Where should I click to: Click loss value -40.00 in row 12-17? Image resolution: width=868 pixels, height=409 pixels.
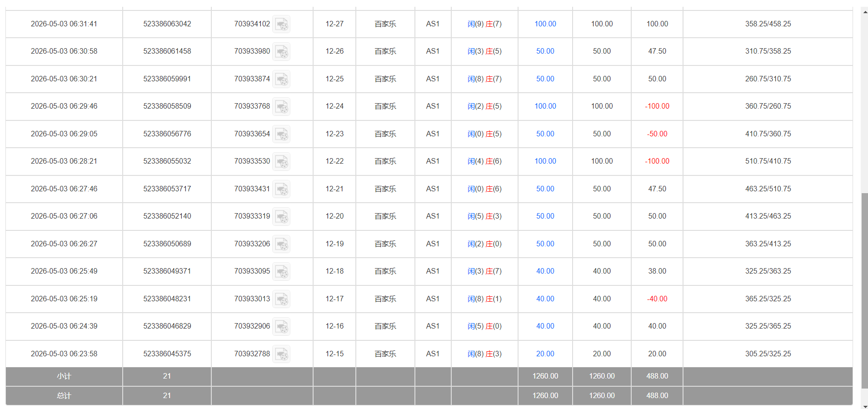[657, 299]
